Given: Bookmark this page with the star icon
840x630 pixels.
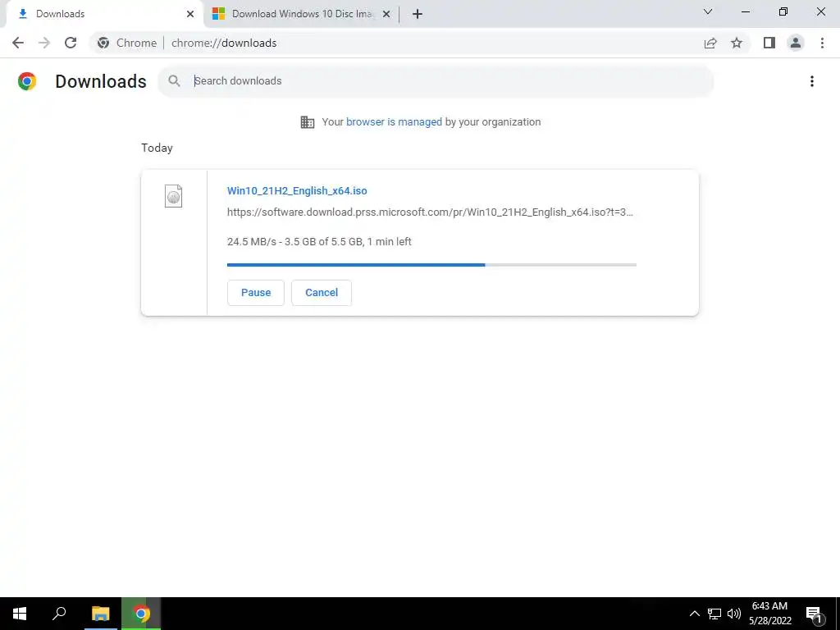Looking at the screenshot, I should [737, 43].
